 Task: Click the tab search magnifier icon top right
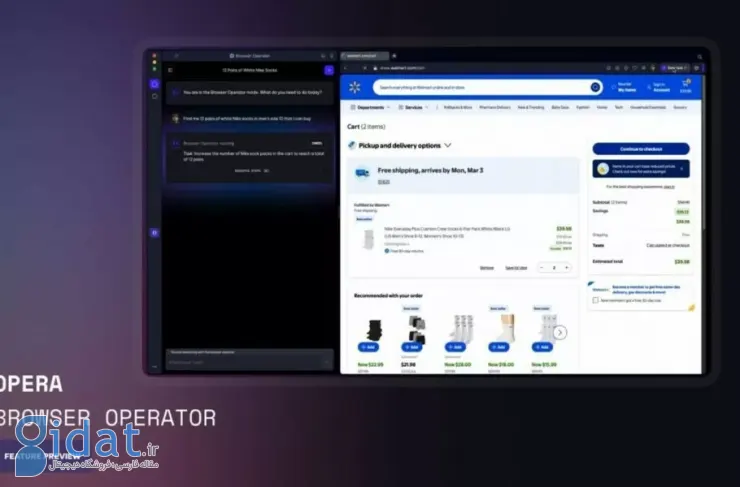(699, 57)
